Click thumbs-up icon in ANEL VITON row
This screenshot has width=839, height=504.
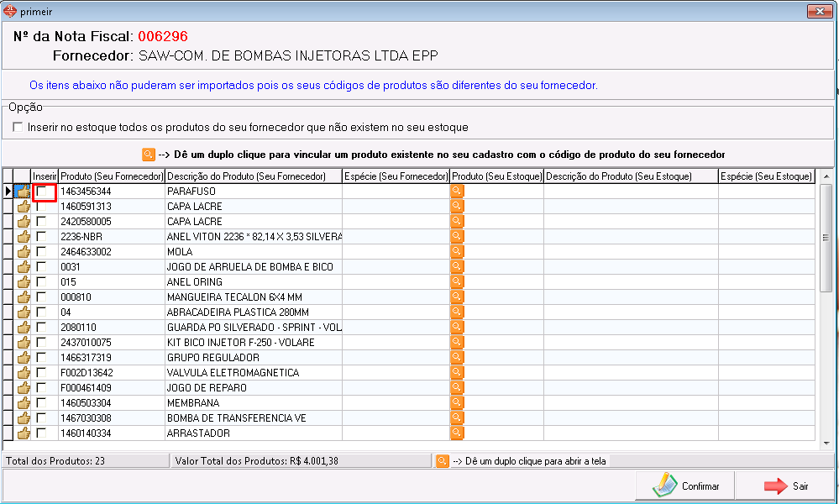[x=23, y=237]
